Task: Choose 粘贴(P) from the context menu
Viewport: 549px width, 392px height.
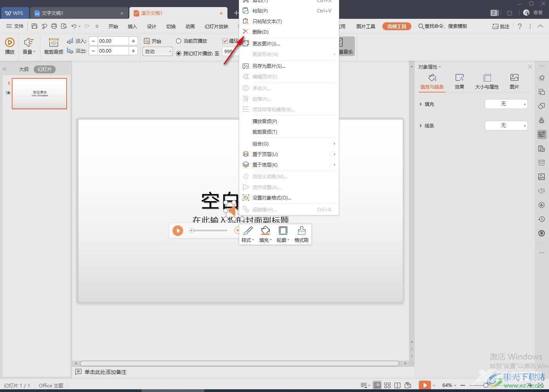Action: click(289, 11)
